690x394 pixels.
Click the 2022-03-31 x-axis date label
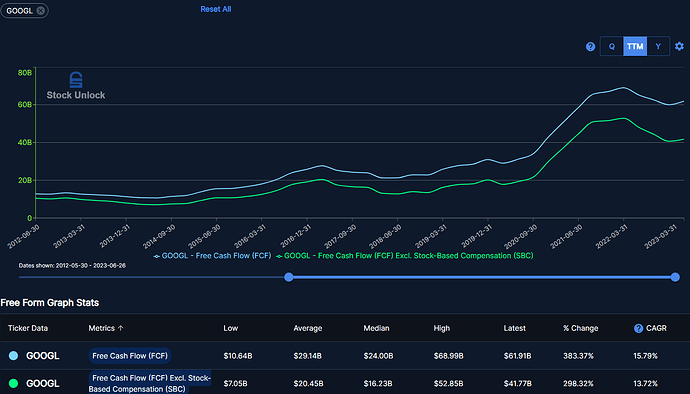pyautogui.click(x=611, y=236)
